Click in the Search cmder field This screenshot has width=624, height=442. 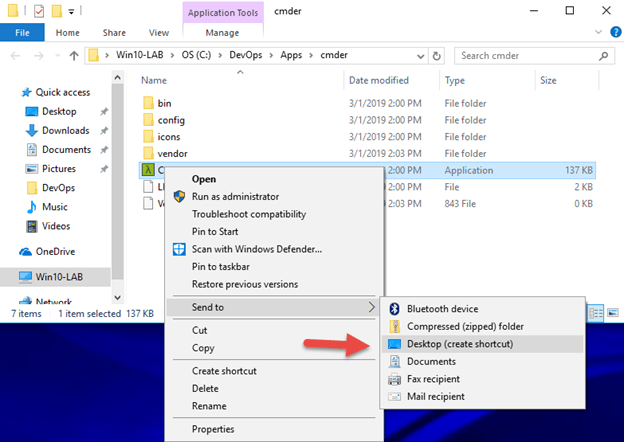tap(534, 56)
